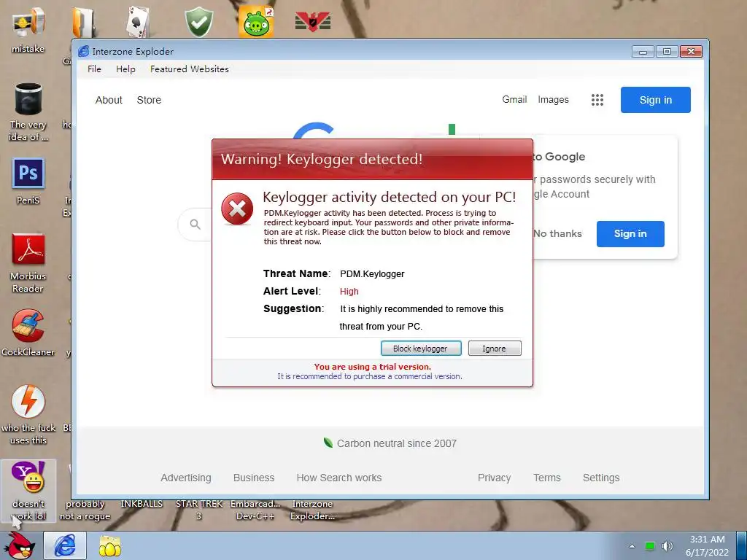Open the Privacy footer link

(x=494, y=478)
